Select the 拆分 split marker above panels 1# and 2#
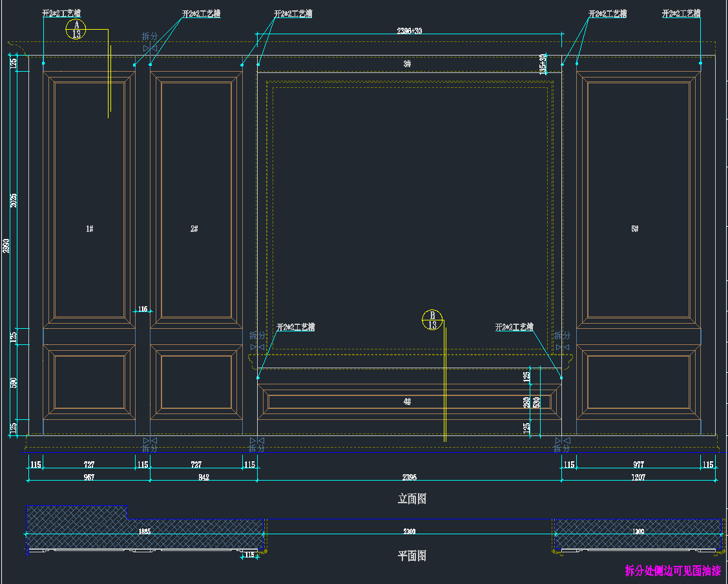 coord(150,37)
